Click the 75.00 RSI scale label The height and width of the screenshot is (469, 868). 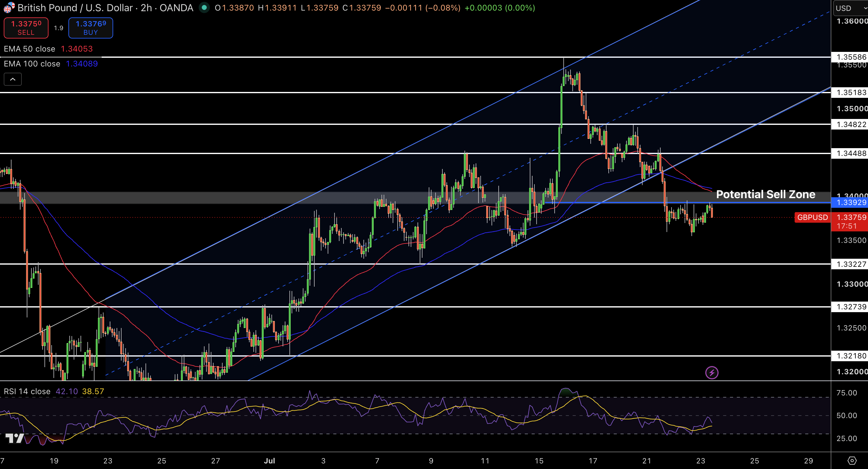pos(847,393)
